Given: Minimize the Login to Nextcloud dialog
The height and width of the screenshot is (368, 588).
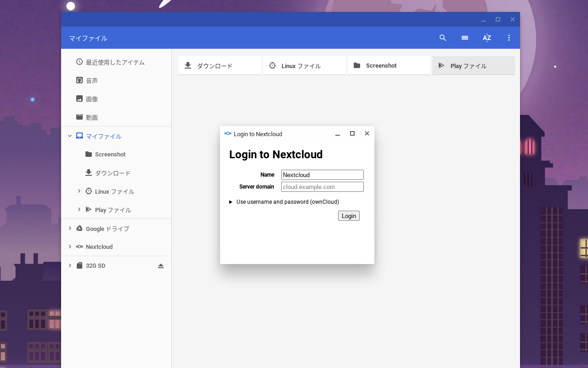Looking at the screenshot, I should [x=338, y=134].
